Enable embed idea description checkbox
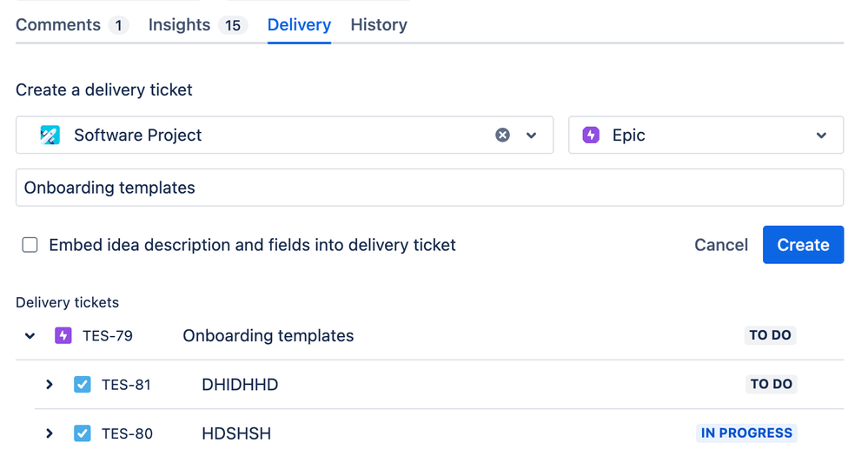This screenshot has height=456, width=868. tap(30, 245)
